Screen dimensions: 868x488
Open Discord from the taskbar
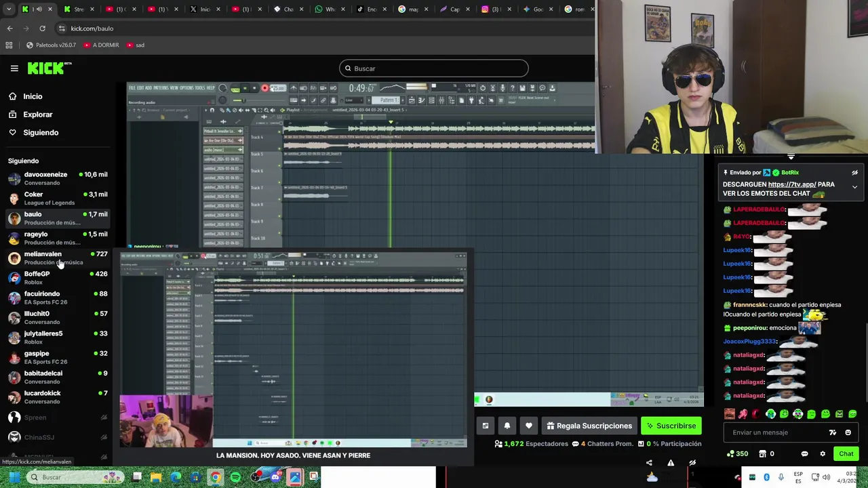[x=275, y=477]
